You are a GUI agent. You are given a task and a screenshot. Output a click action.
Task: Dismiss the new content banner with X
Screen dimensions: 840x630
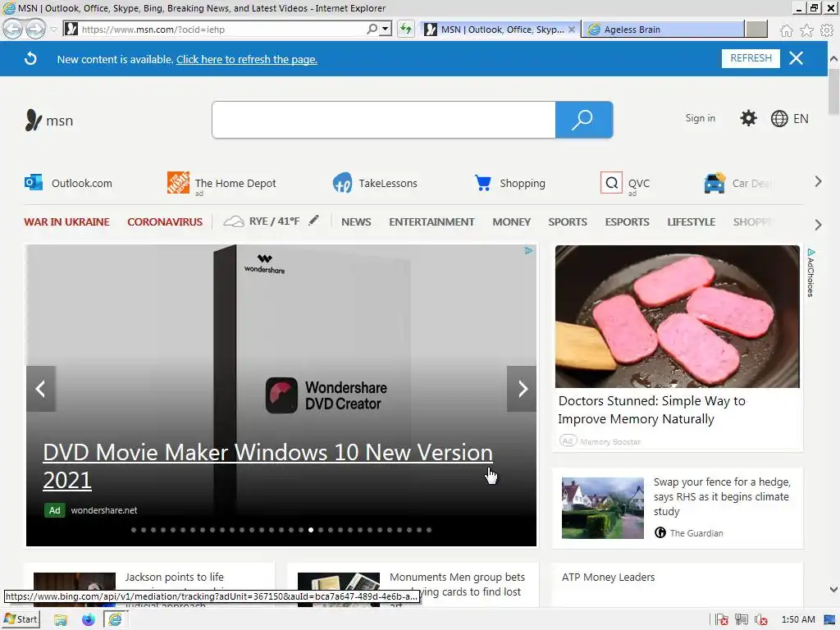(796, 58)
